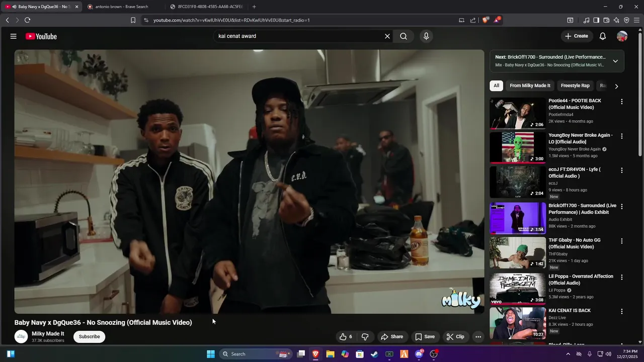Open KAI CENAT IS BACK thumbnail
The image size is (644, 362).
(518, 323)
